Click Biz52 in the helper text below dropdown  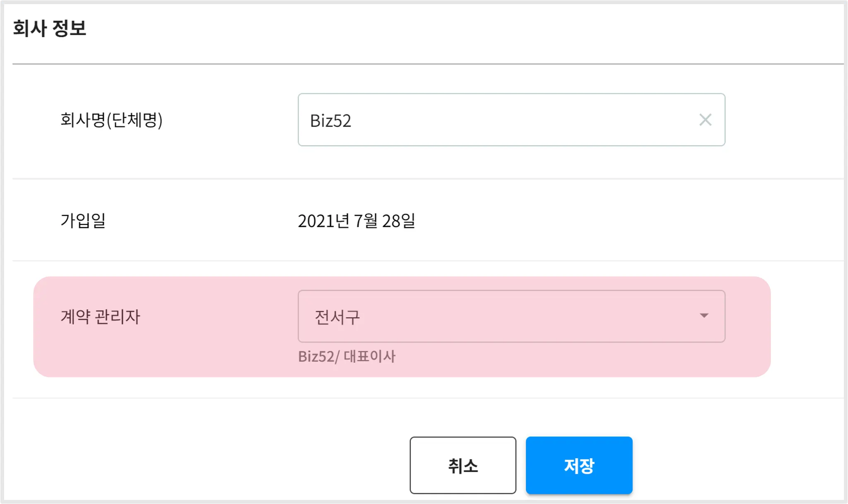[x=316, y=357]
